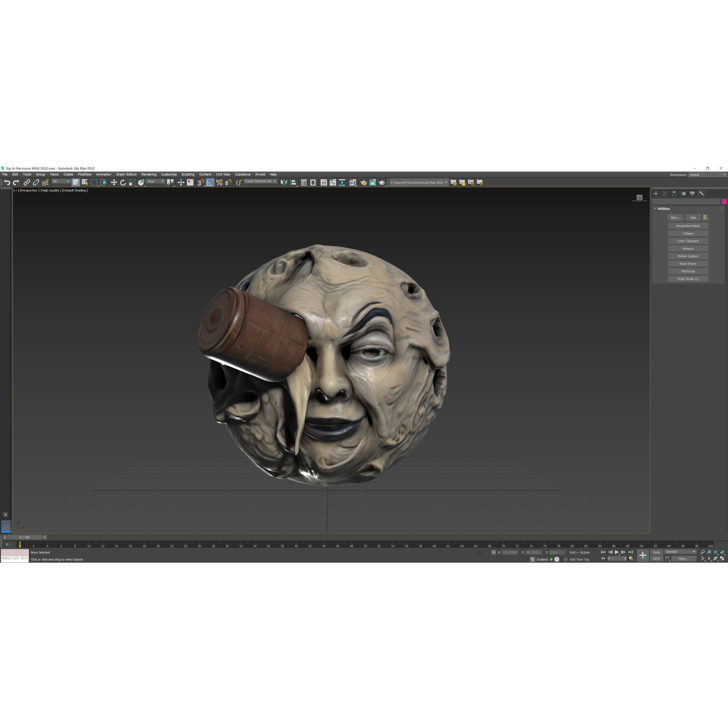Click the Select and Place icon

(x=141, y=182)
